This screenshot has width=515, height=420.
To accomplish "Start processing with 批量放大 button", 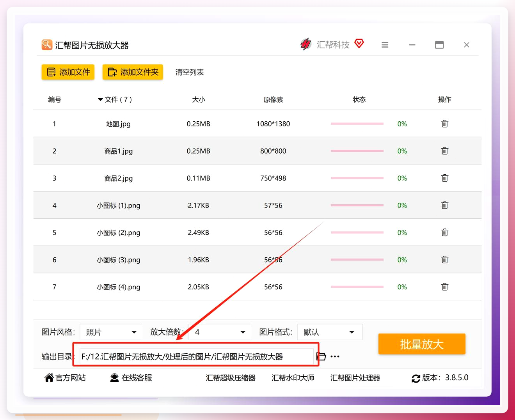I will point(422,344).
